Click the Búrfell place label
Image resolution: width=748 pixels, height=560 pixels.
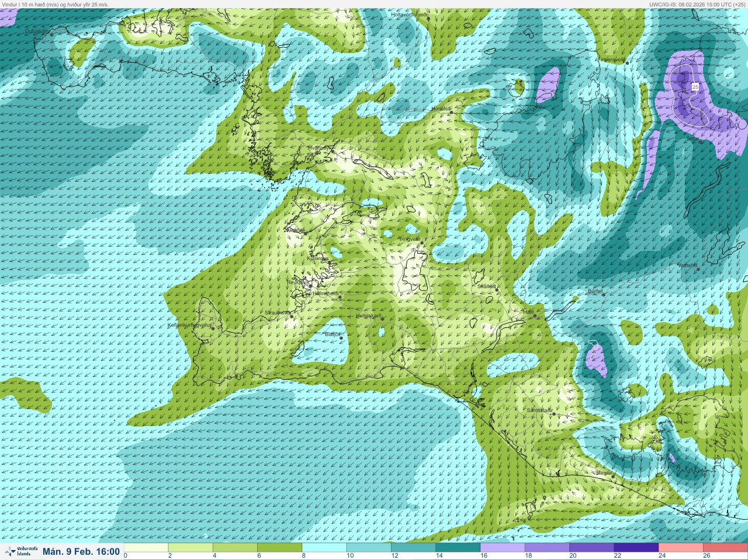pos(595,291)
